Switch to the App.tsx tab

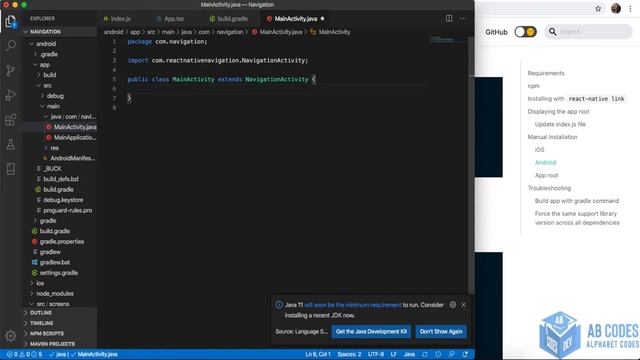pyautogui.click(x=174, y=19)
